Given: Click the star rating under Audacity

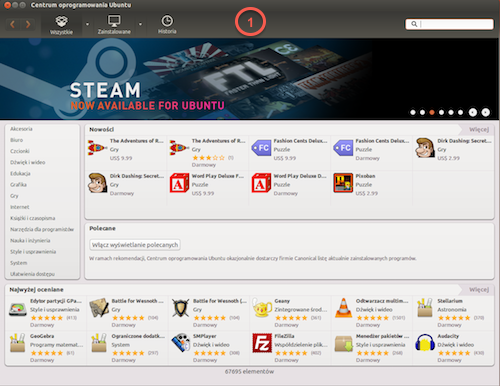Looking at the screenshot, I should click(x=454, y=353).
